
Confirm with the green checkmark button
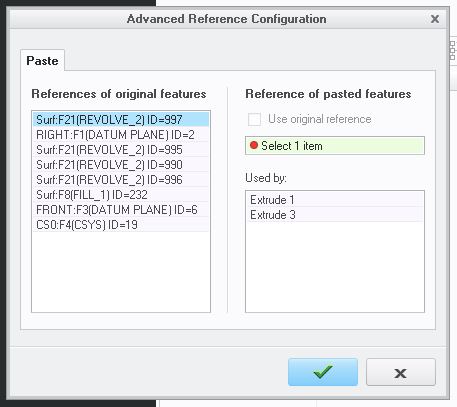pyautogui.click(x=323, y=372)
